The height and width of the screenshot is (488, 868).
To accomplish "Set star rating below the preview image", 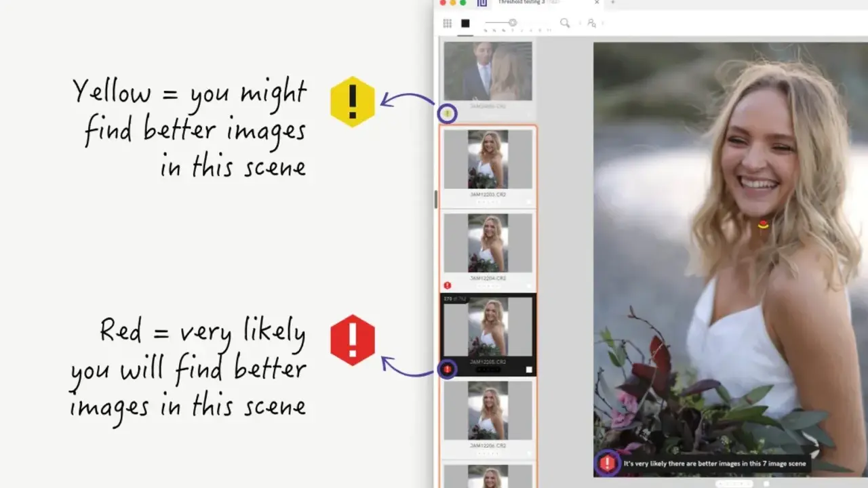I will 734,483.
